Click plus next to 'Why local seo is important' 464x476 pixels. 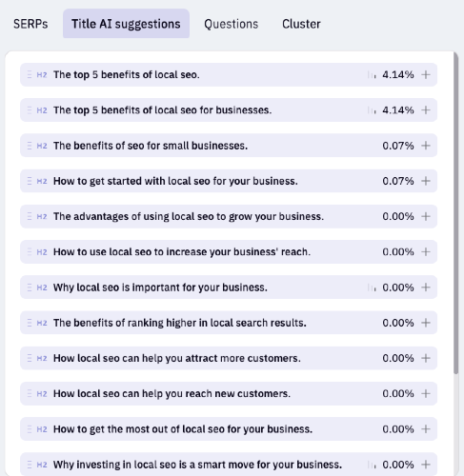[x=426, y=288]
